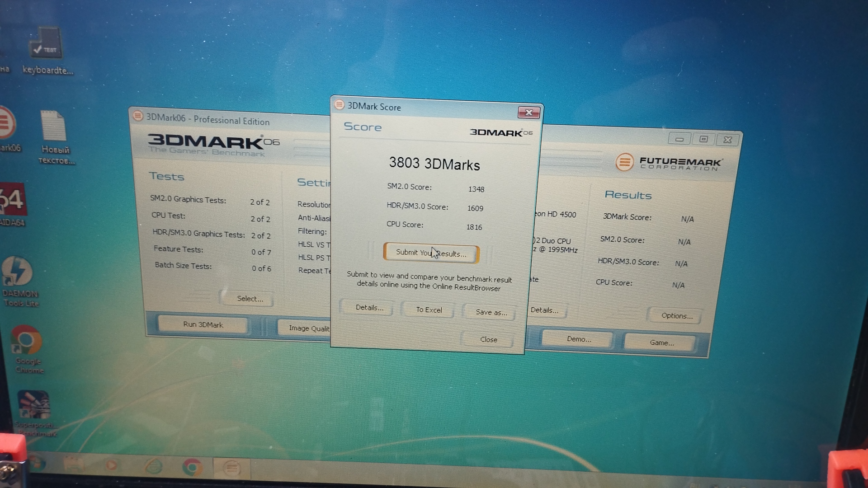Open Image Quality button
The height and width of the screenshot is (488, 868).
(304, 328)
